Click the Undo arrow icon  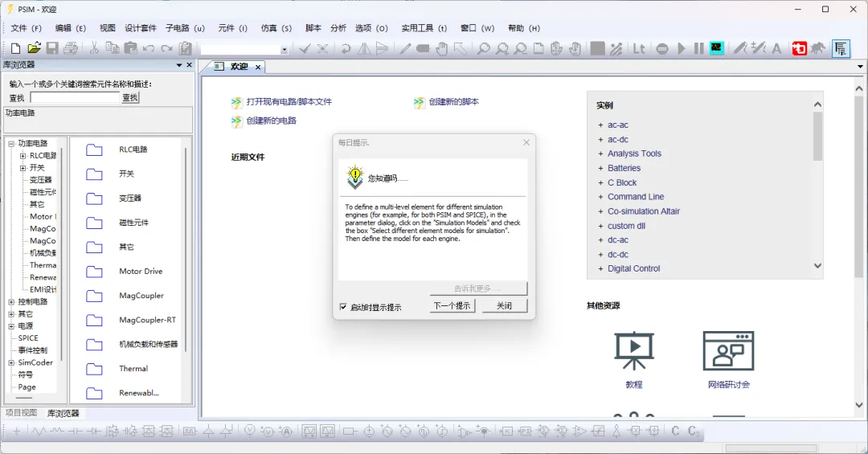tap(149, 49)
